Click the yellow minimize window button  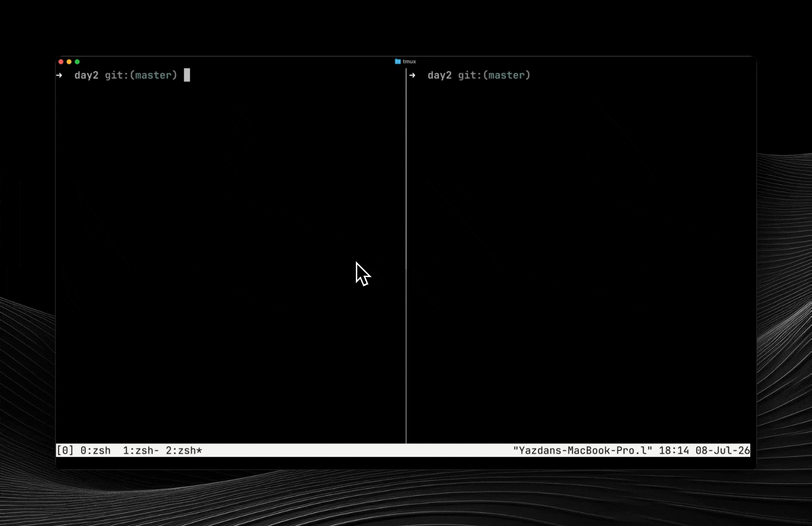(69, 62)
